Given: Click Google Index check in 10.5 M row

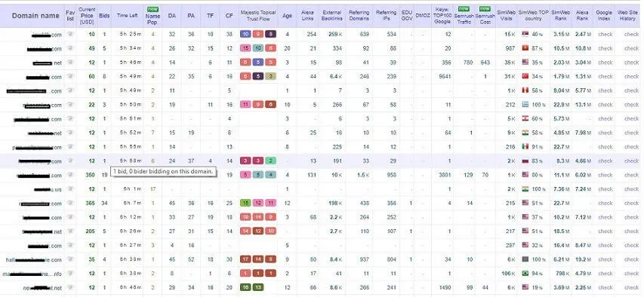Looking at the screenshot, I should [x=605, y=48].
